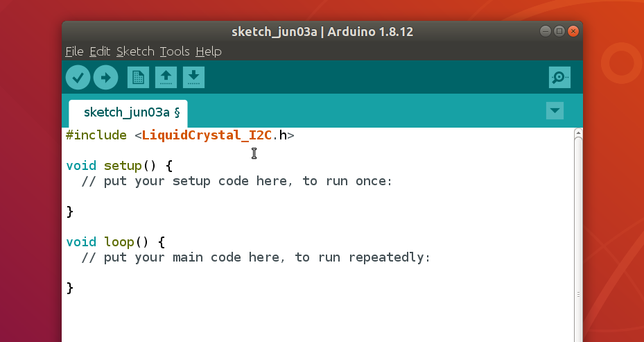Open the Edit menu
The image size is (644, 342).
point(100,51)
